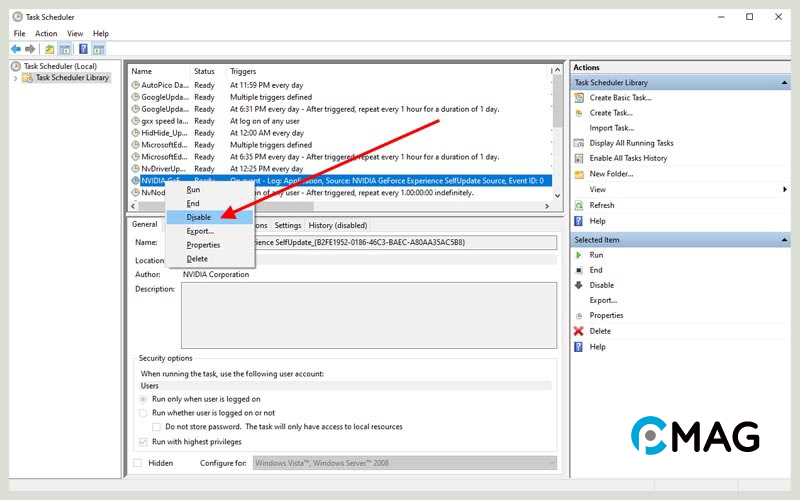This screenshot has height=500, width=800.
Task: Click the Display All Running Tasks icon
Action: tap(579, 143)
